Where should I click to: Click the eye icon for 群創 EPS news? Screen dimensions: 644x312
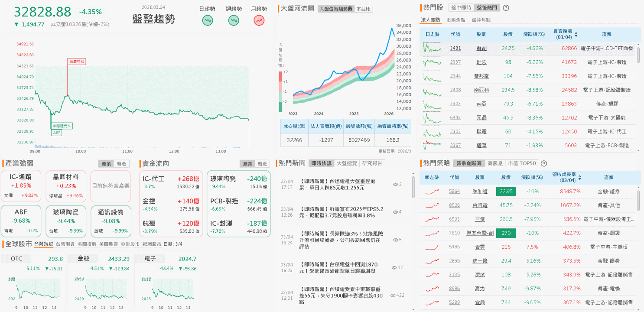pyautogui.click(x=395, y=212)
